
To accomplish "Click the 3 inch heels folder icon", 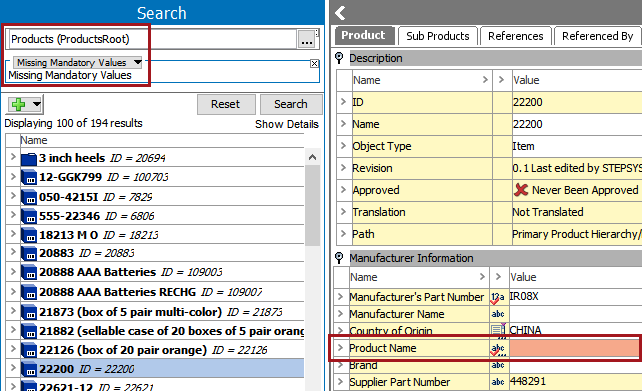I will 29,158.
